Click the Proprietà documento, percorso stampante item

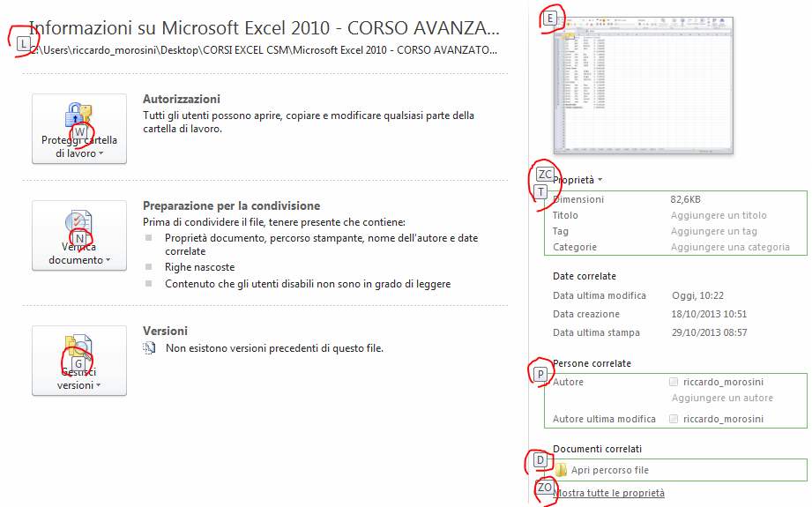(321, 244)
